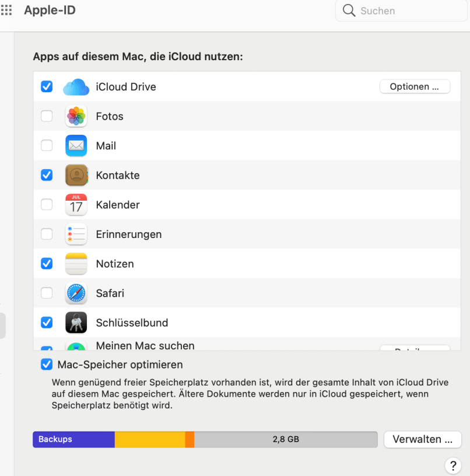Image resolution: width=470 pixels, height=476 pixels.
Task: Uncheck Mac-Speicher optimieren
Action: coord(47,365)
